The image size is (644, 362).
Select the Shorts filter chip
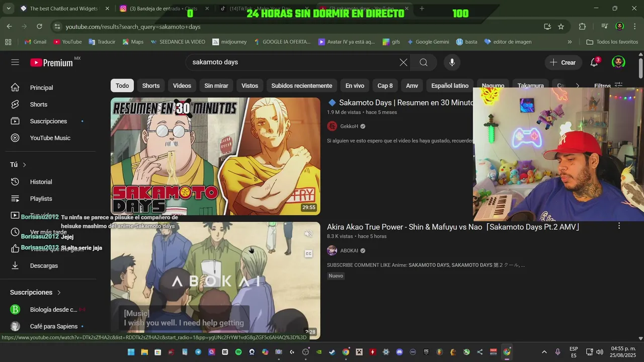pyautogui.click(x=151, y=86)
